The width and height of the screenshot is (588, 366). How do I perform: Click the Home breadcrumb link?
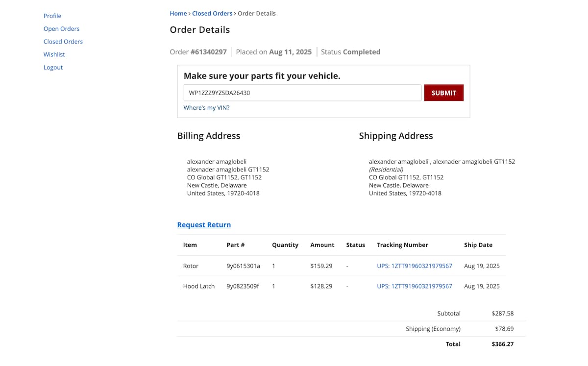coord(178,14)
